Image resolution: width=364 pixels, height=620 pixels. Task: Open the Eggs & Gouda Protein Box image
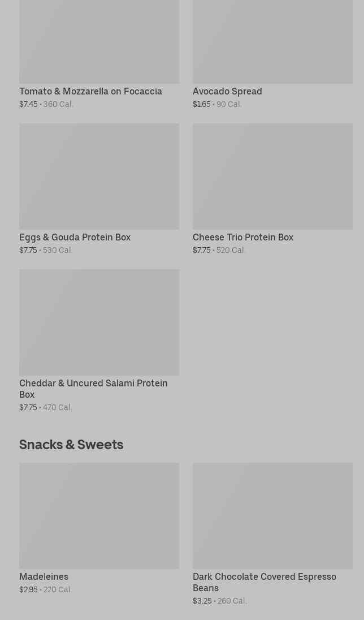click(99, 176)
